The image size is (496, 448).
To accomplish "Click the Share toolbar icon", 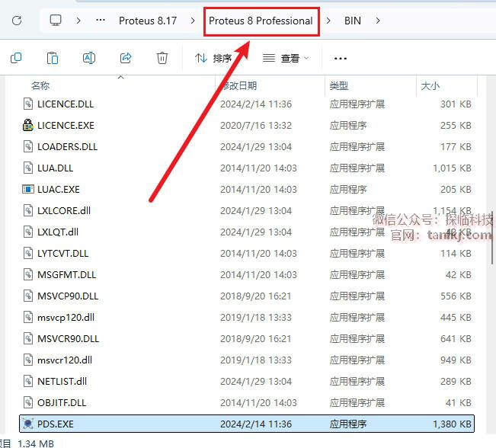I will point(126,58).
